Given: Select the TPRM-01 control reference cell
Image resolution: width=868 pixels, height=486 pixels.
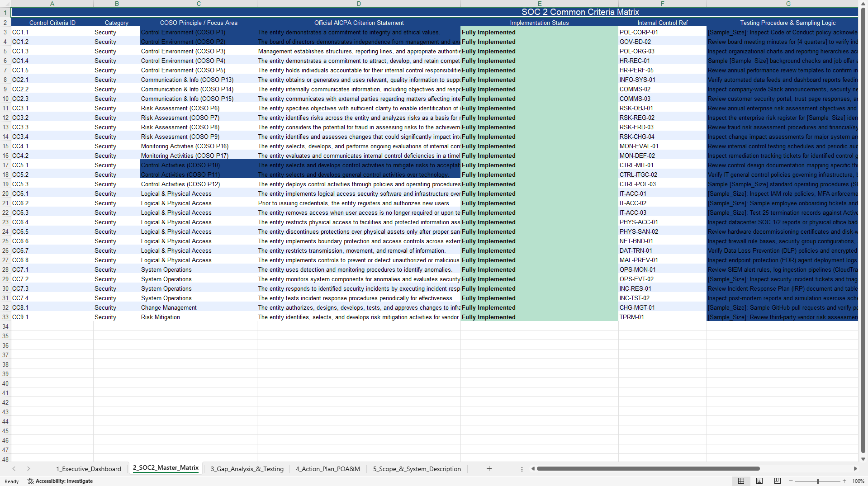Looking at the screenshot, I should click(x=662, y=317).
